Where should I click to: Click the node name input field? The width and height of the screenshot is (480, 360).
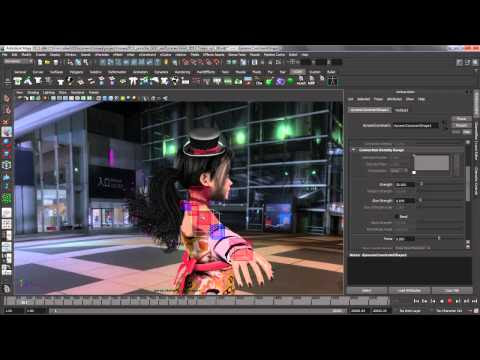416,126
